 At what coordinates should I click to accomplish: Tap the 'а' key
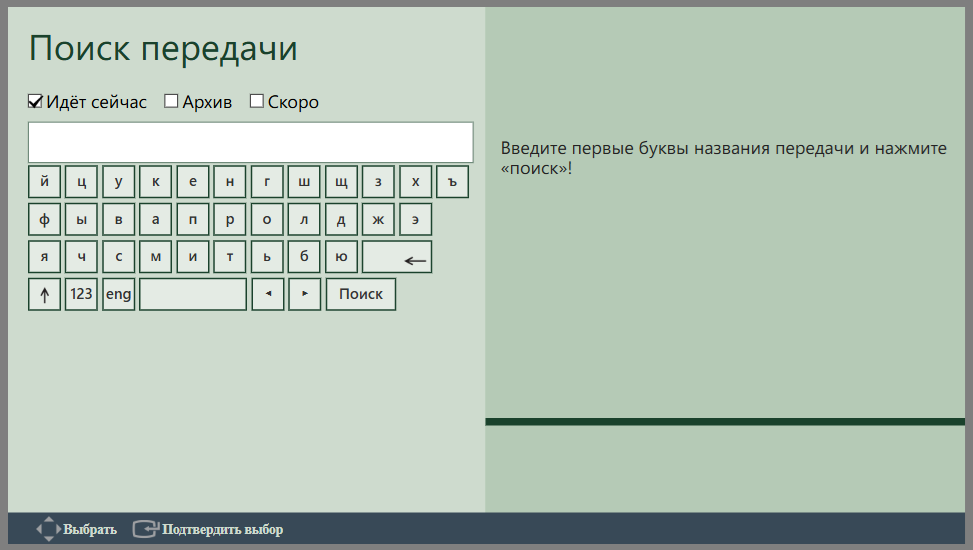coord(156,219)
